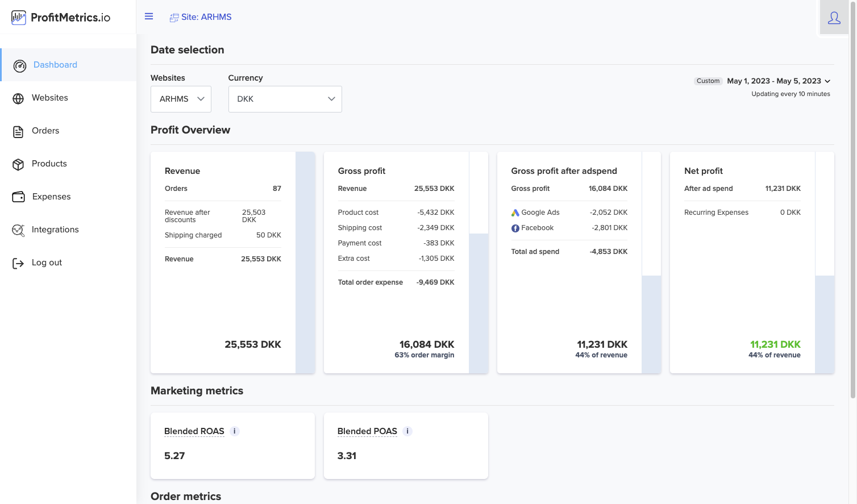Click the Orders document icon

coord(18,132)
